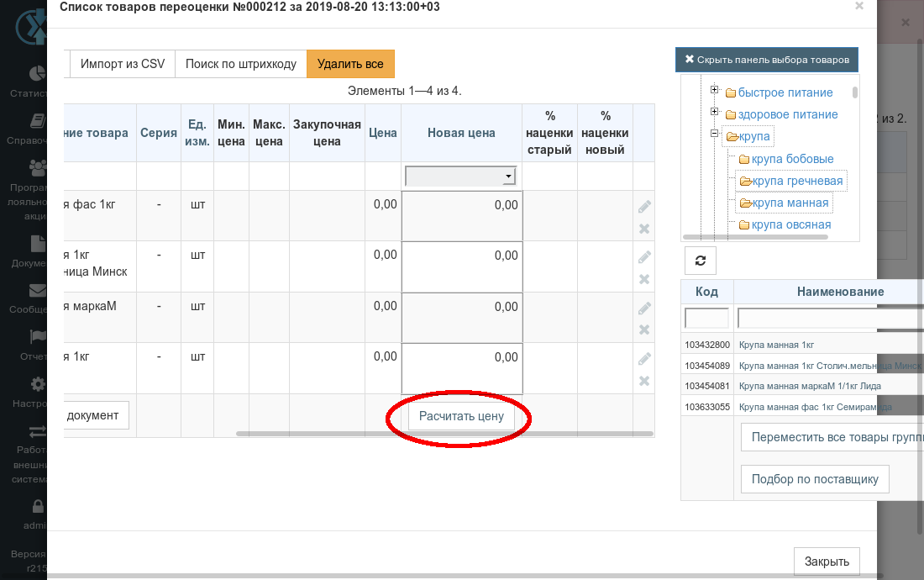Click the pencil icon in the second row
The image size is (924, 580).
click(644, 257)
